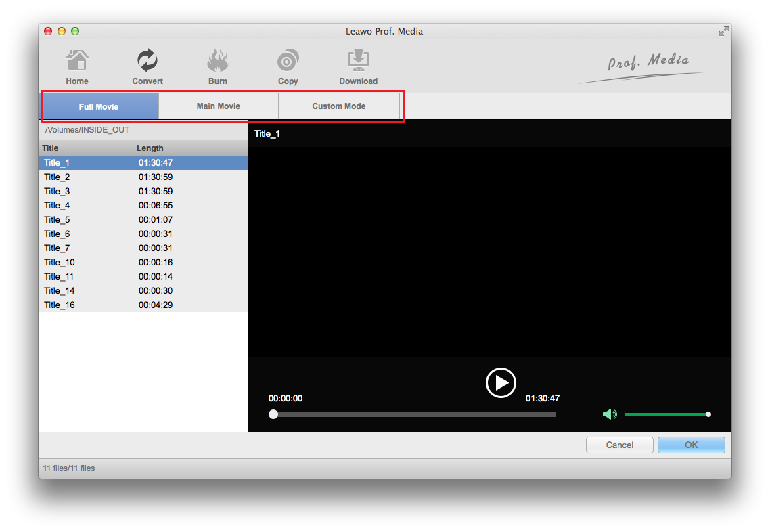770x532 pixels.
Task: Click the Title column header
Action: (51, 148)
